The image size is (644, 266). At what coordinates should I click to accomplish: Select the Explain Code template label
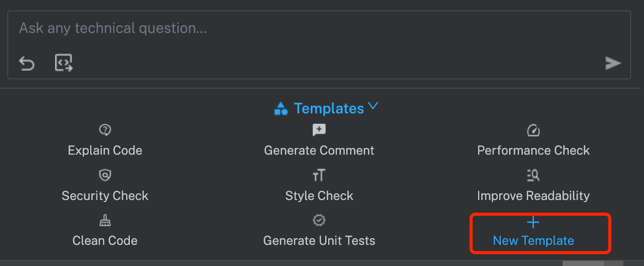click(x=105, y=151)
